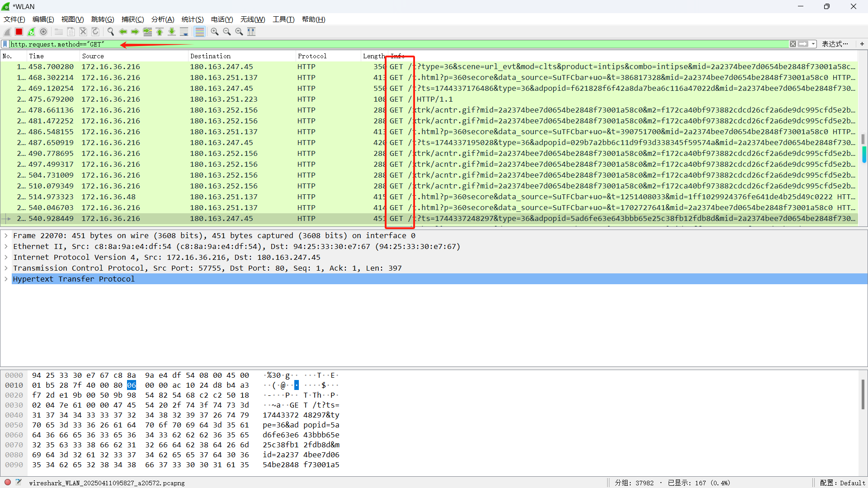
Task: Start a new capture with the shark fin icon
Action: pos(7,32)
